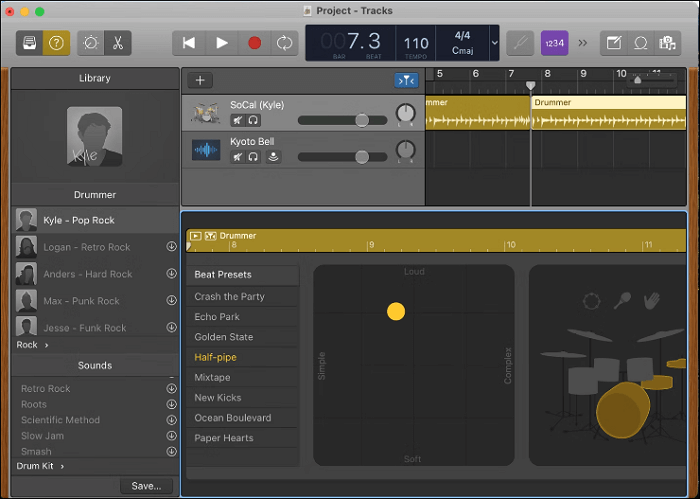The width and height of the screenshot is (700, 499).
Task: Click the yellow puck on XY pad
Action: (x=396, y=311)
